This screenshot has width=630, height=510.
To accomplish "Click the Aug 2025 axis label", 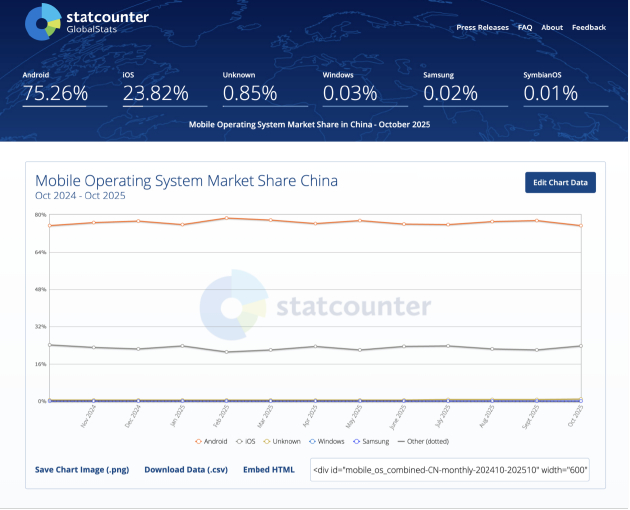I will tap(487, 416).
